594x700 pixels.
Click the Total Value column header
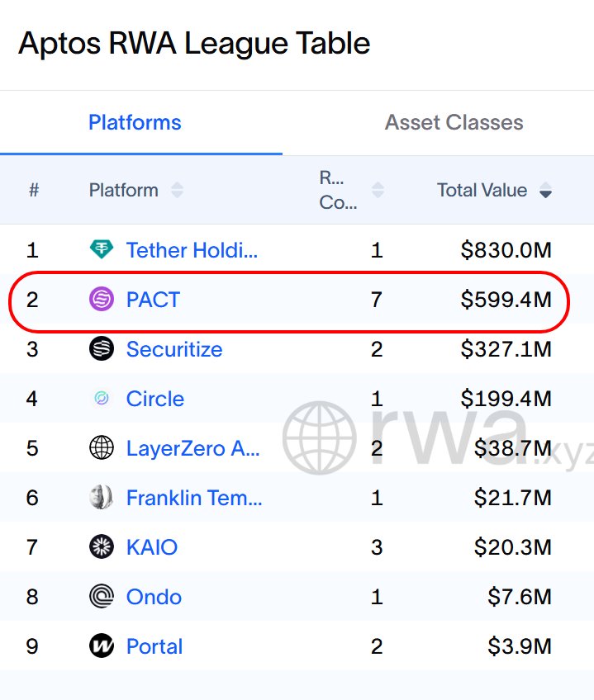click(482, 191)
